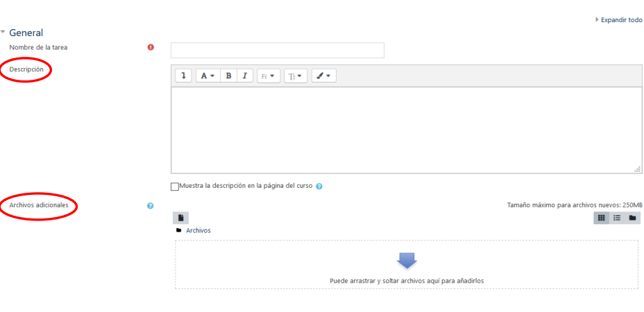This screenshot has width=644, height=312.
Task: Click the text area resize handle corner
Action: [x=638, y=168]
